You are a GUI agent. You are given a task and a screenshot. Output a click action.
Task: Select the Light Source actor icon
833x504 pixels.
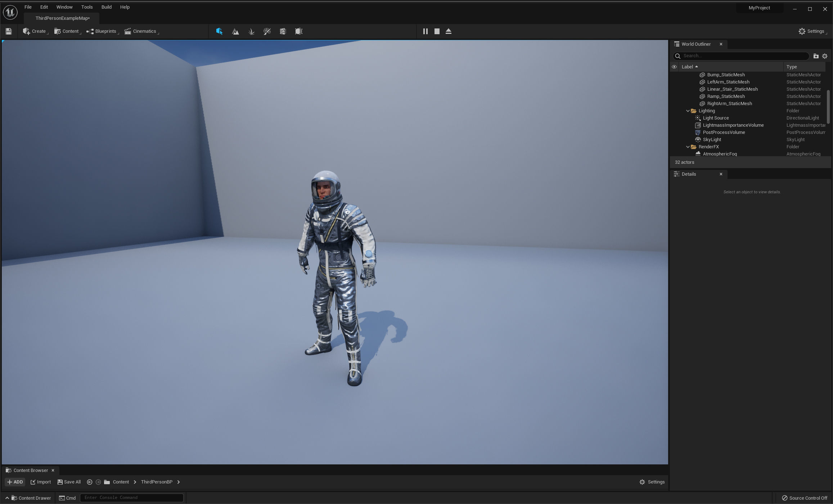pos(698,118)
